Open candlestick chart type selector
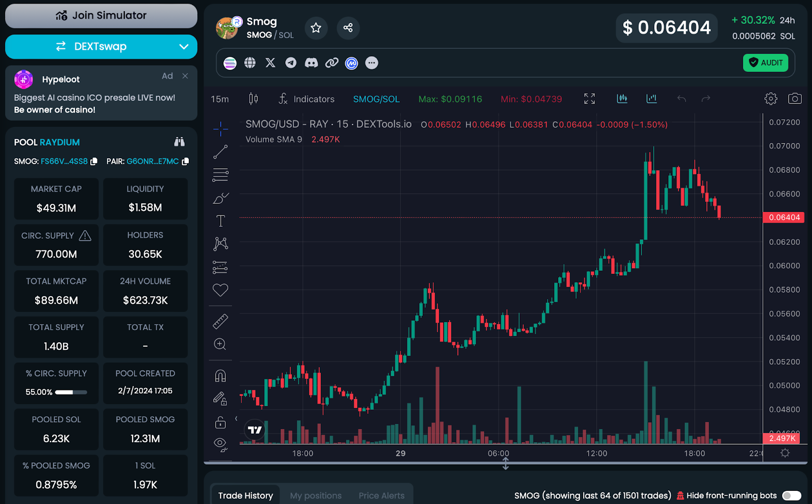This screenshot has height=504, width=812. (x=253, y=99)
